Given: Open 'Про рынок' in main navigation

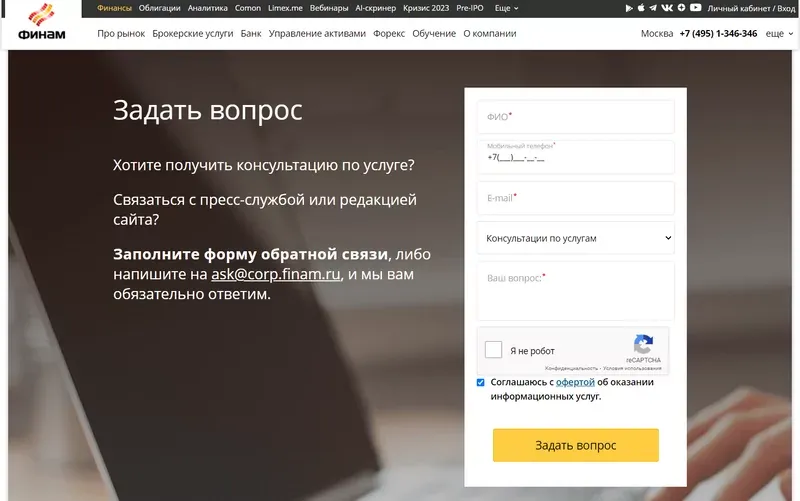Looking at the screenshot, I should coord(121,34).
